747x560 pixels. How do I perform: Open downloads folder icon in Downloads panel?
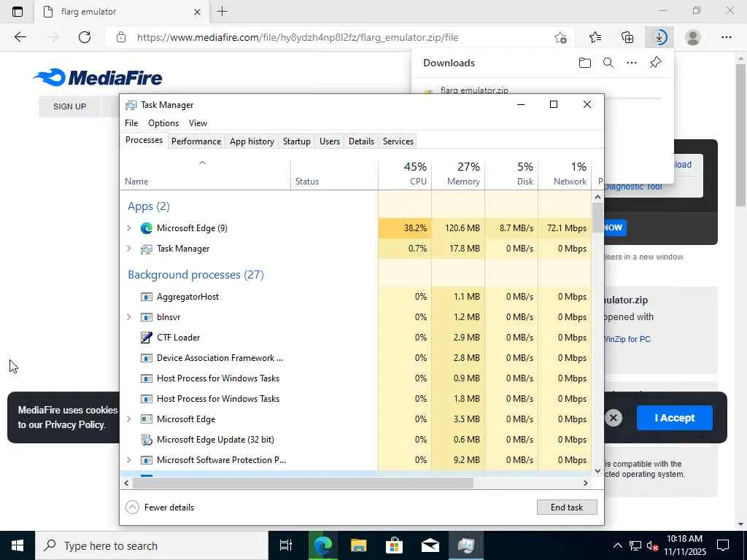point(585,63)
